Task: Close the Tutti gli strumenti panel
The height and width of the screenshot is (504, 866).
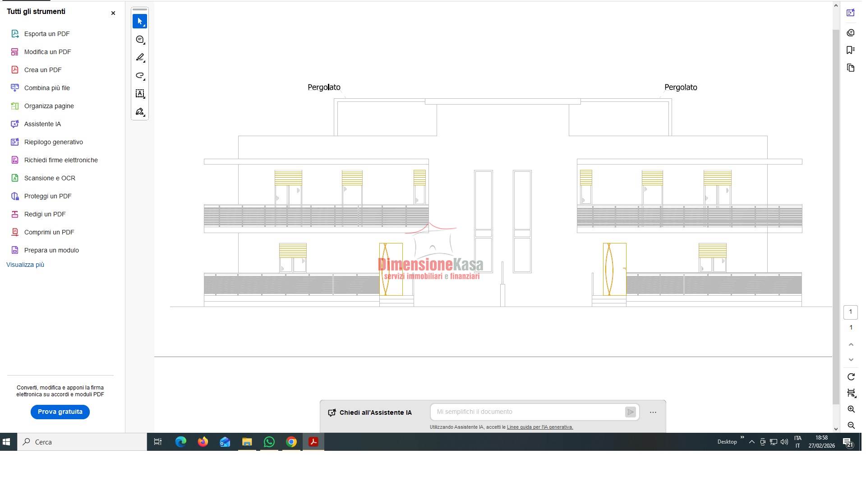Action: click(113, 13)
